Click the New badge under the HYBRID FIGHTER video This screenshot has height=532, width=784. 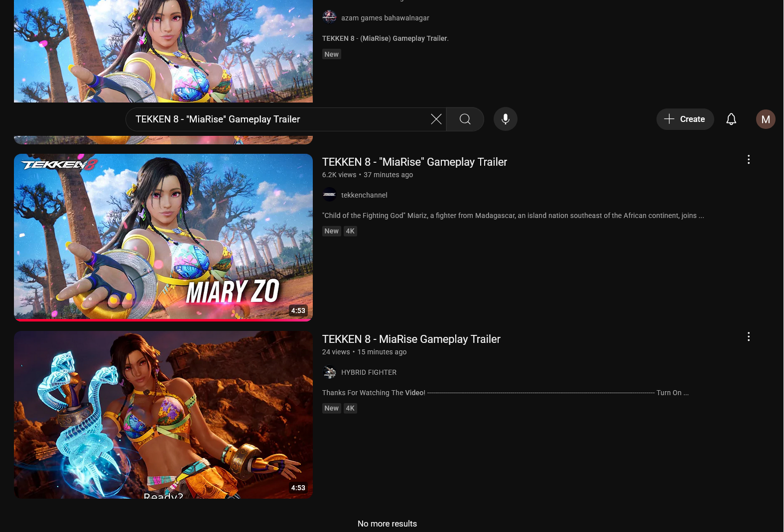pos(331,408)
